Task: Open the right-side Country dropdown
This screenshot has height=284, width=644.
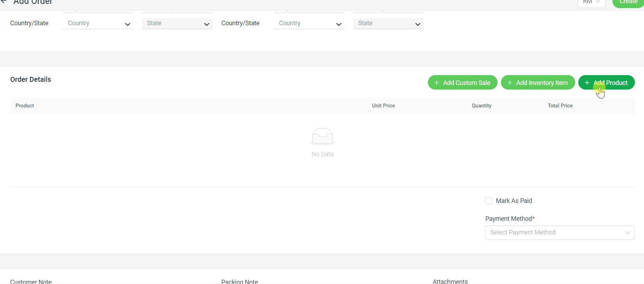Action: pyautogui.click(x=309, y=24)
